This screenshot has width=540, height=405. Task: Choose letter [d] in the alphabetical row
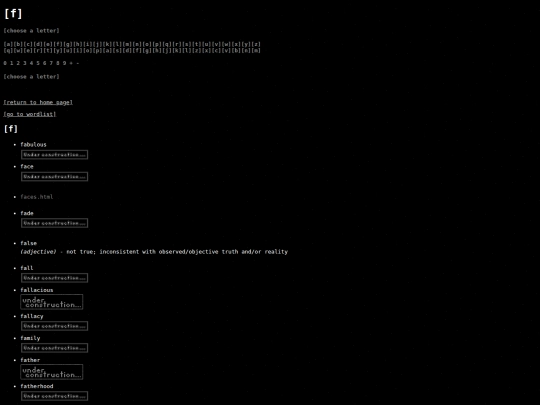click(38, 44)
